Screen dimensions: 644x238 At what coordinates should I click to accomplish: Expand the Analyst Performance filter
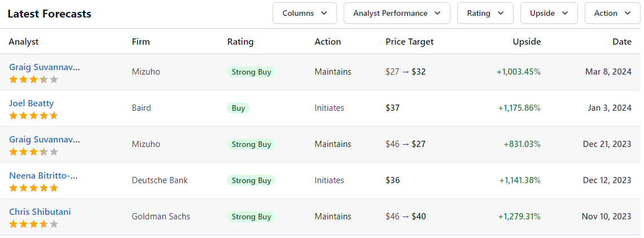coord(397,13)
